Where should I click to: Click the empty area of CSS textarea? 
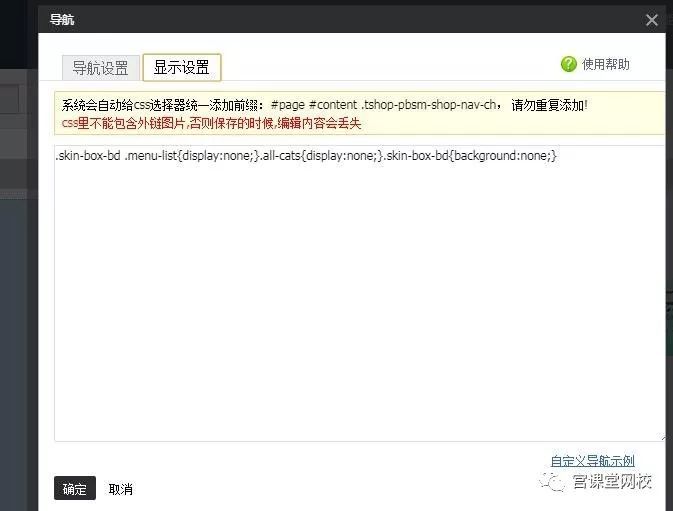click(x=359, y=300)
